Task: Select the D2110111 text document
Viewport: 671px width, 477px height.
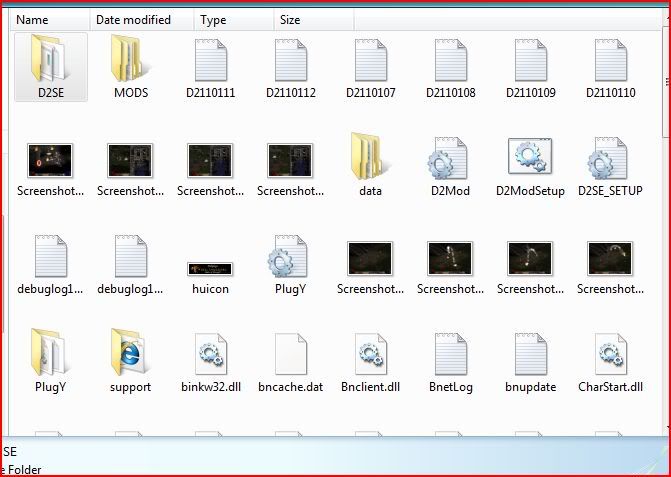Action: coord(210,60)
